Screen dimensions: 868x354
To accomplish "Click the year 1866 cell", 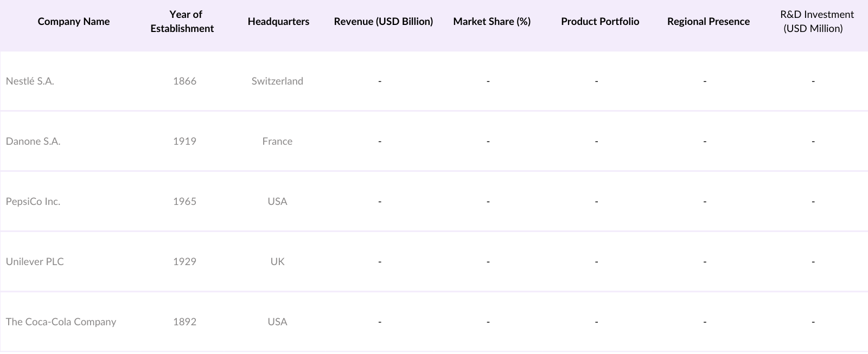I will click(x=184, y=81).
